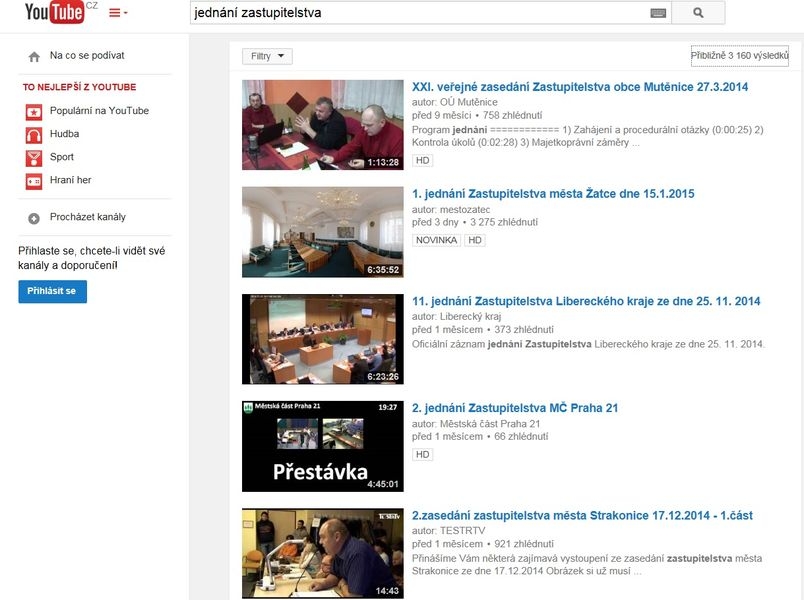Open the on-screen keyboard icon
The image size is (804, 600).
[658, 13]
